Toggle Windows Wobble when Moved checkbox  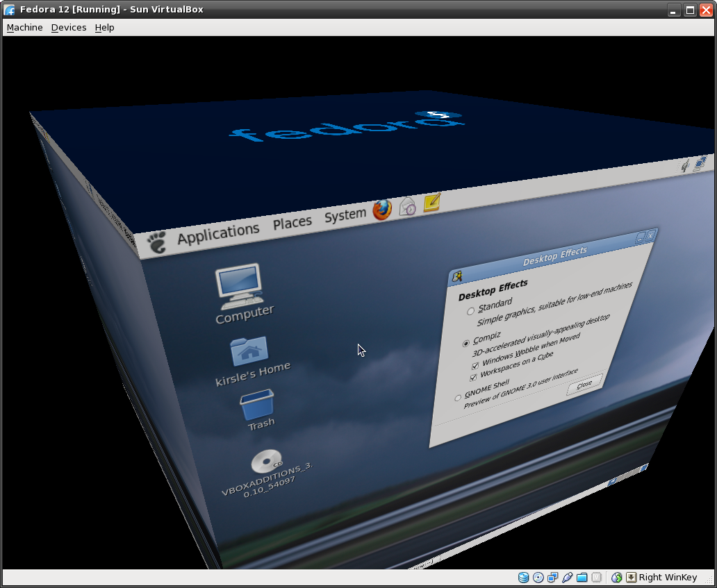click(475, 365)
